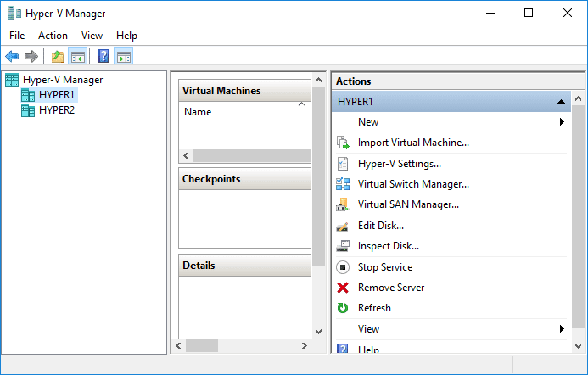Launch Virtual SAN Manager
The image size is (588, 375).
click(408, 204)
